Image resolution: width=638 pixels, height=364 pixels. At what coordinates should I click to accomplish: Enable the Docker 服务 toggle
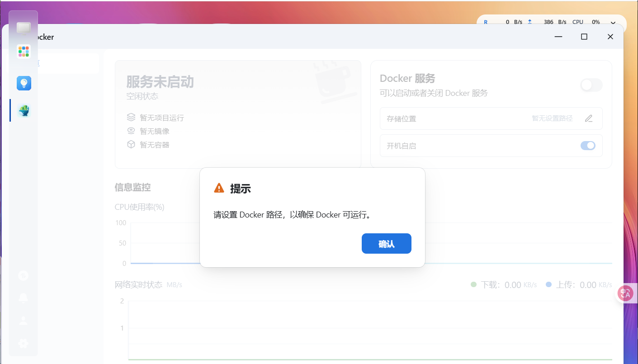591,85
